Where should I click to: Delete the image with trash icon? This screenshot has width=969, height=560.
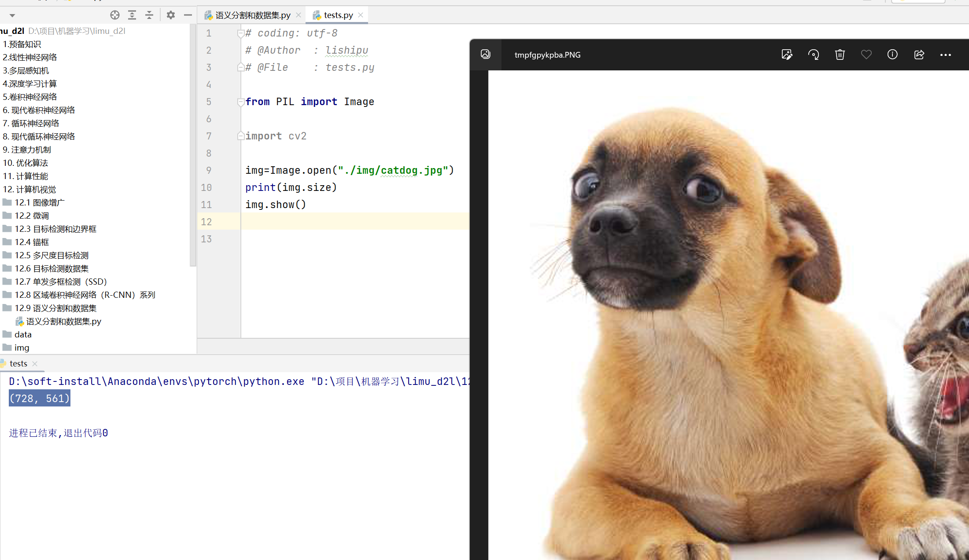pos(840,55)
